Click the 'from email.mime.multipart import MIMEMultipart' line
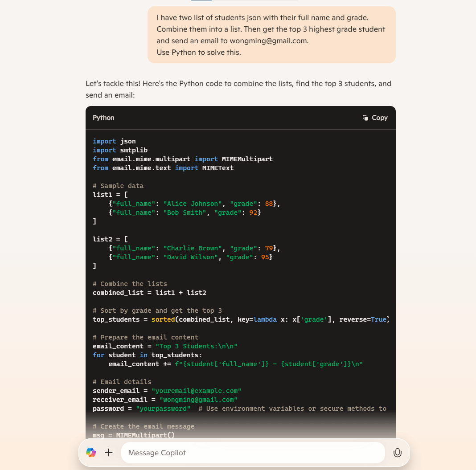This screenshot has height=470, width=476. click(x=183, y=159)
